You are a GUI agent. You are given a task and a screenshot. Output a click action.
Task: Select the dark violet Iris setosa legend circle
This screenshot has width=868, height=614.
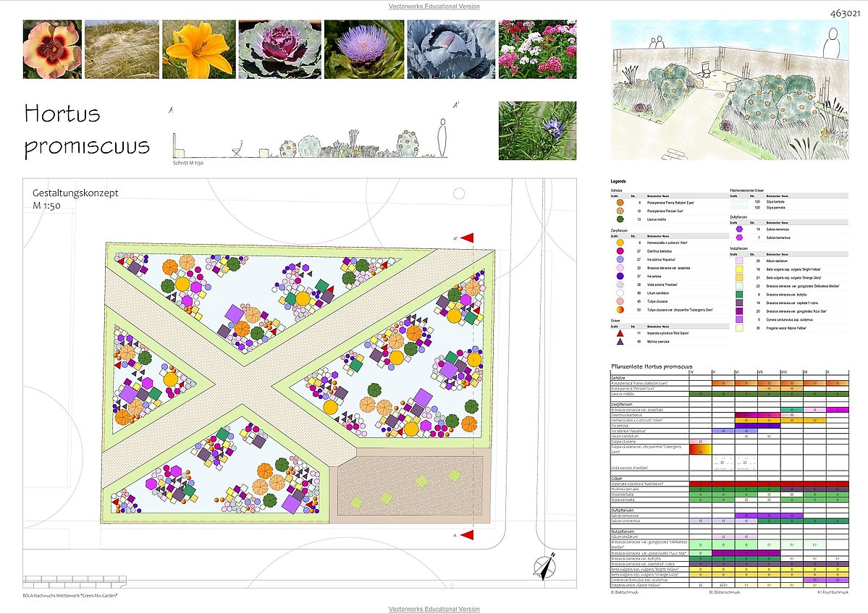(620, 277)
